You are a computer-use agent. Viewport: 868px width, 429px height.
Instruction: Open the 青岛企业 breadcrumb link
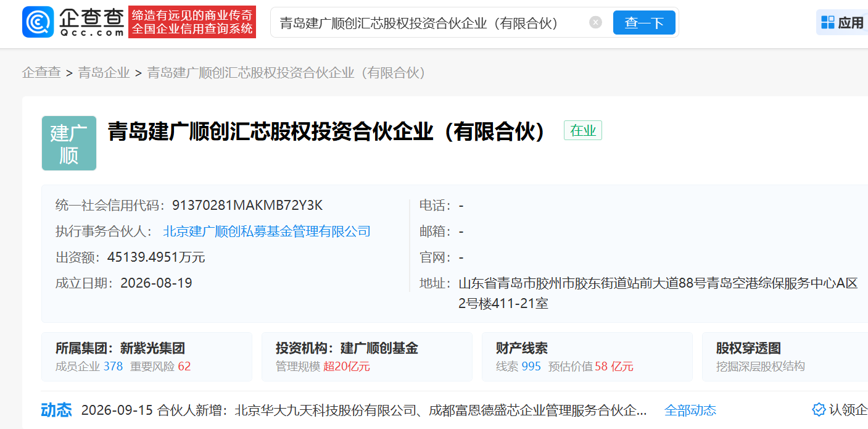point(104,73)
